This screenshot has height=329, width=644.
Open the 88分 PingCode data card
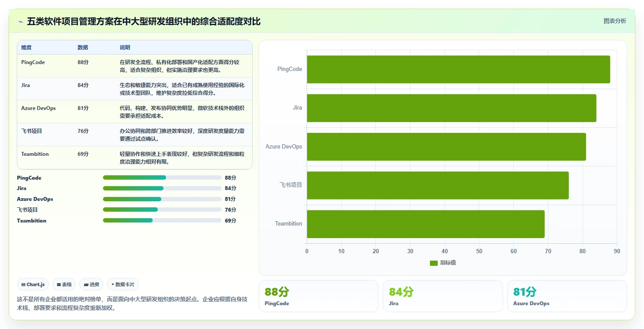pyautogui.click(x=318, y=296)
